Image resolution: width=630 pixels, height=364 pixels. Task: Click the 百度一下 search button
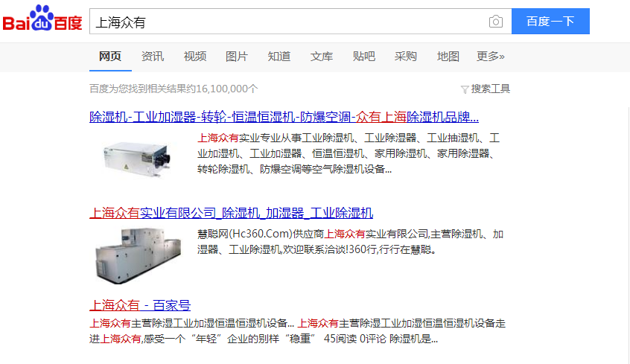point(550,22)
